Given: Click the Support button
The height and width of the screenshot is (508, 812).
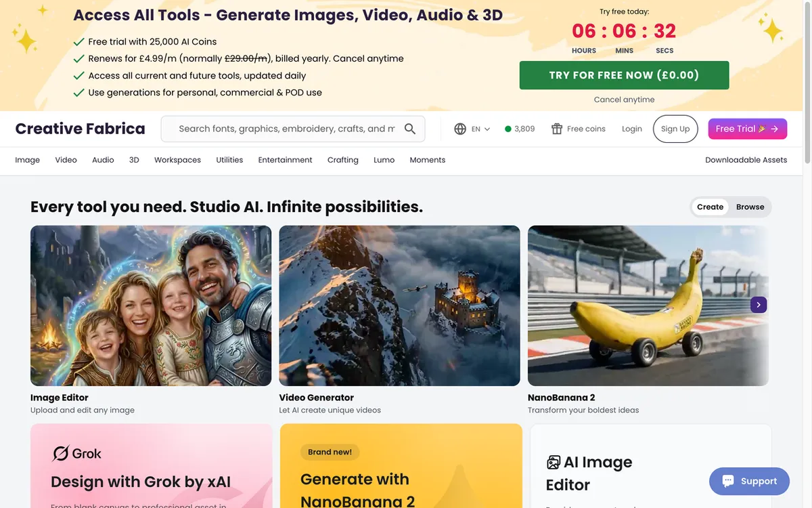Looking at the screenshot, I should click(x=749, y=481).
